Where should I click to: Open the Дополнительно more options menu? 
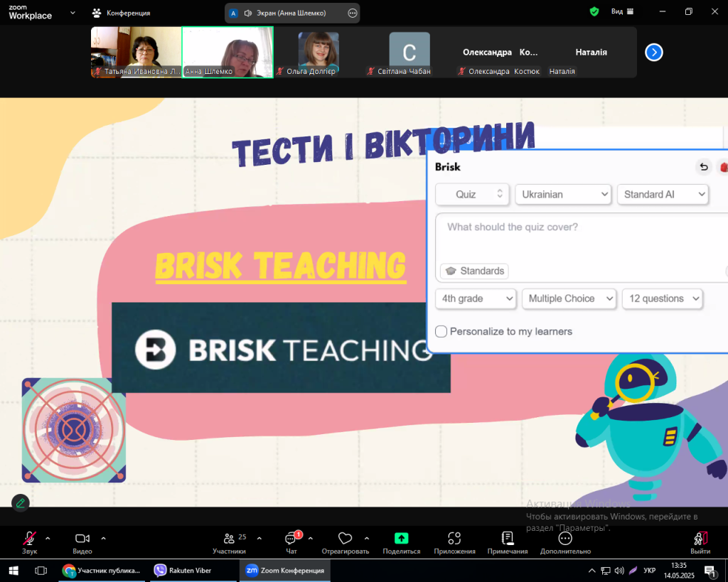[x=565, y=542]
